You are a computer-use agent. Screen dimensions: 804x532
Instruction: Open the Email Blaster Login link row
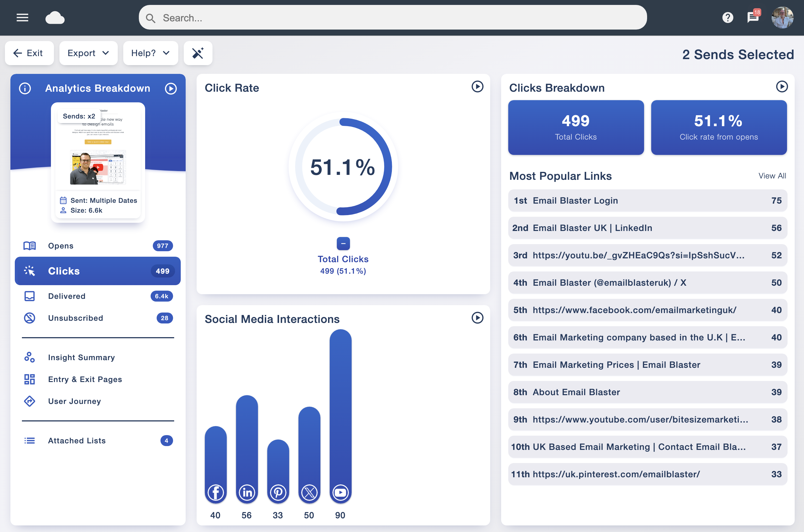(647, 201)
